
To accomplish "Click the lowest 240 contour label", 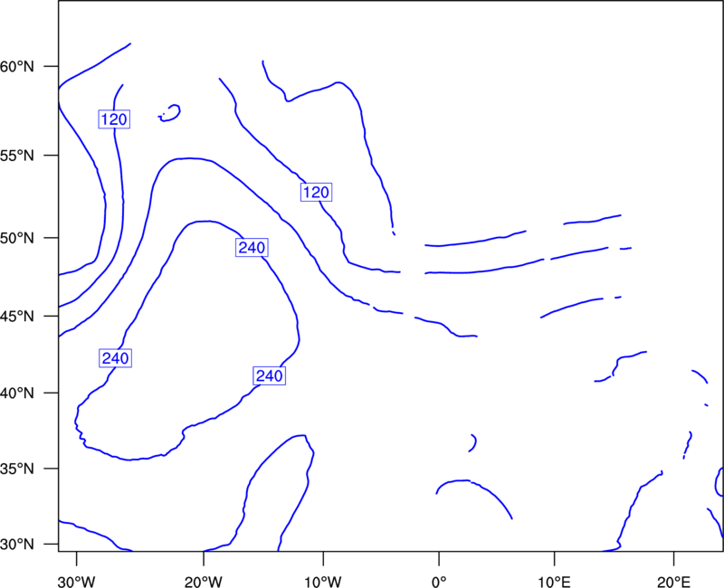I will (x=269, y=375).
